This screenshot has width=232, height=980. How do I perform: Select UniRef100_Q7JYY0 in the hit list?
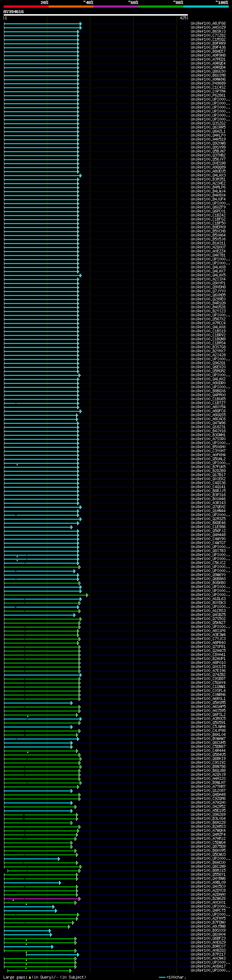coord(208,291)
